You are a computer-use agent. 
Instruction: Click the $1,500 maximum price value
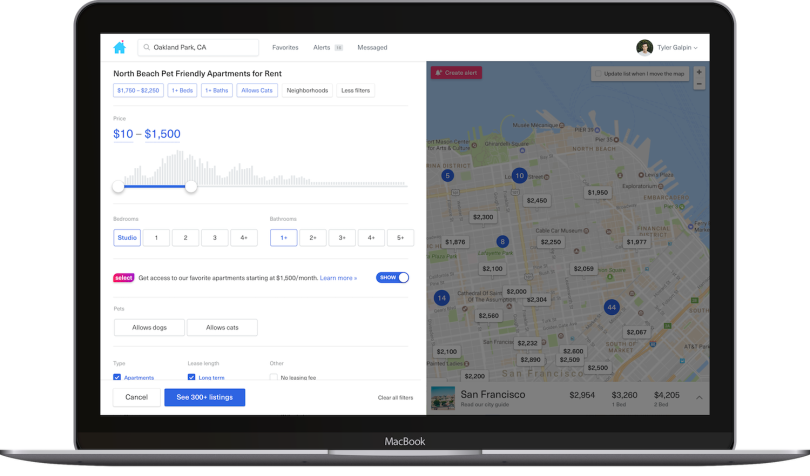point(162,134)
